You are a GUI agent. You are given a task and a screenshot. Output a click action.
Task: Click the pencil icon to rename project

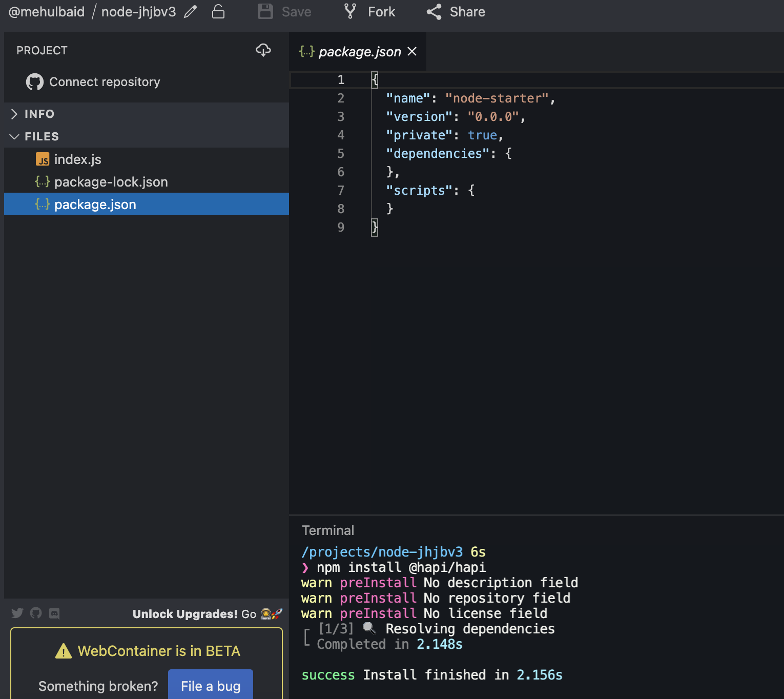[190, 11]
